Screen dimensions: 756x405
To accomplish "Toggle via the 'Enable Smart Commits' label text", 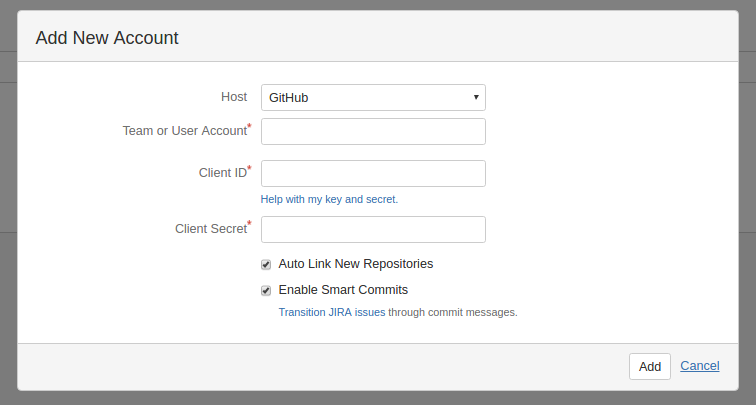I will (x=343, y=290).
